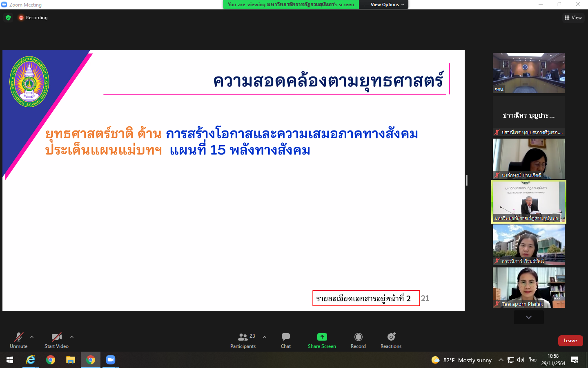The width and height of the screenshot is (588, 368).
Task: Expand audio options arrow beside Unmute
Action: 32,337
